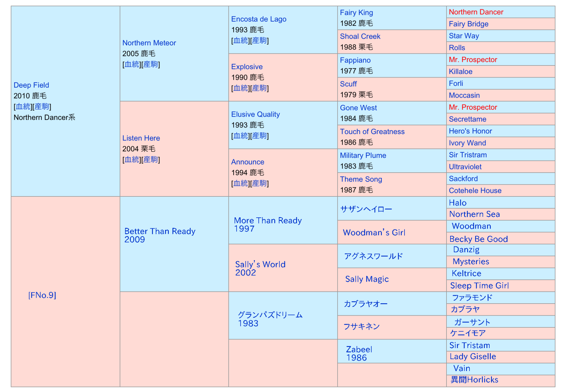The height and width of the screenshot is (392, 575).
Task: Open Listen Here pedigree entry
Action: point(141,138)
